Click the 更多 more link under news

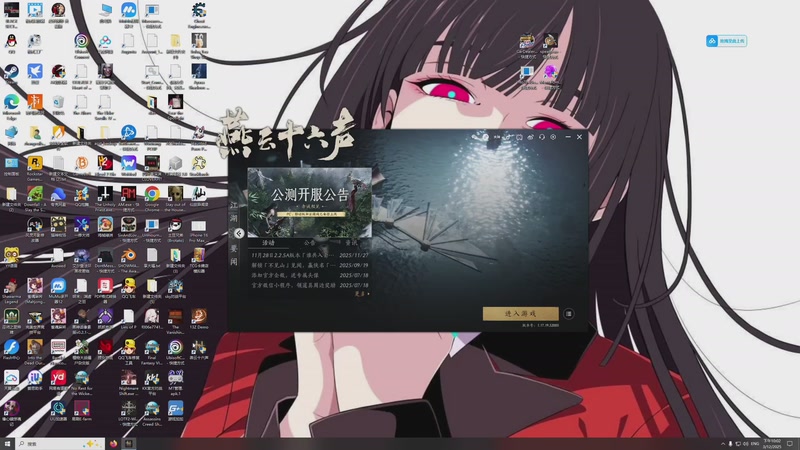pos(362,294)
